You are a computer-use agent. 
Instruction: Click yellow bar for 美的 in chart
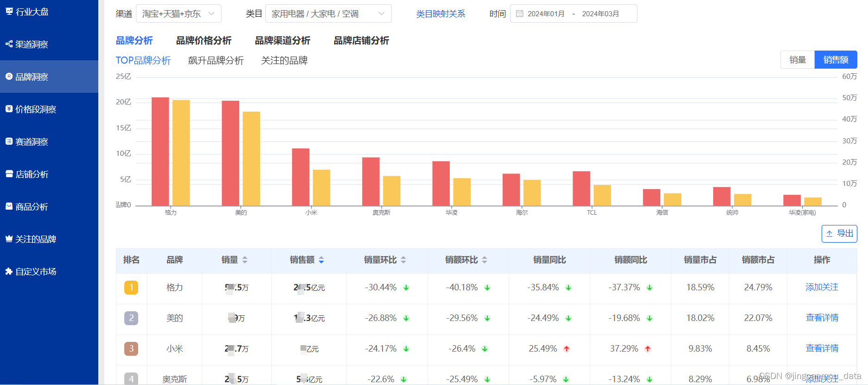click(251, 159)
